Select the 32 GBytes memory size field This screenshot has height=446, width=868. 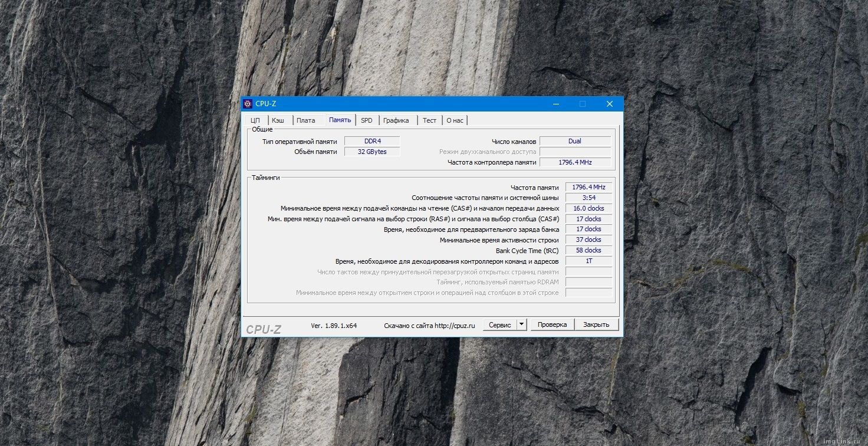pos(372,152)
